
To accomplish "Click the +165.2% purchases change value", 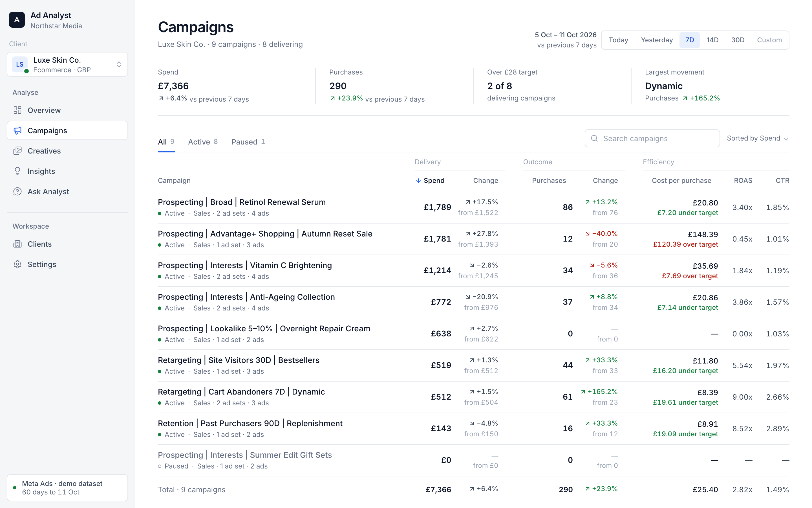I will coord(600,392).
